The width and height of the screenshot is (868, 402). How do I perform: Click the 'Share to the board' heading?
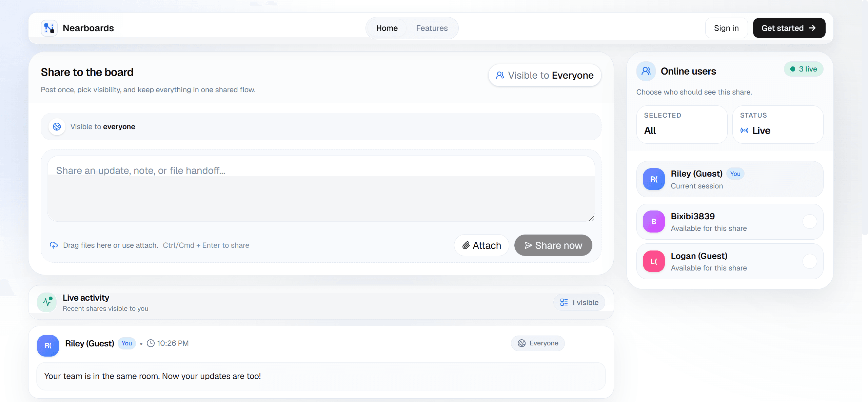(x=87, y=72)
